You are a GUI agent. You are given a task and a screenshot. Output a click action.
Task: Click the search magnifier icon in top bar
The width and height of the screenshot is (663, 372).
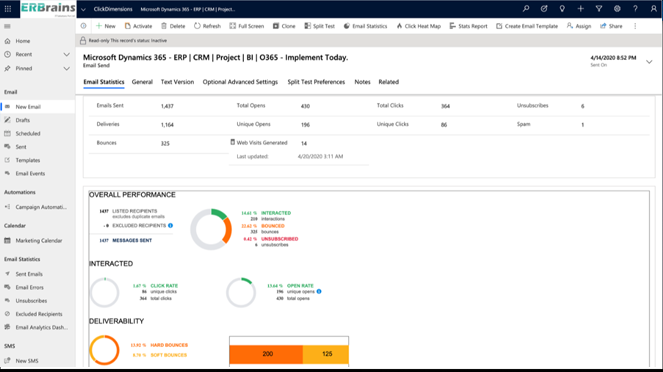tap(526, 8)
